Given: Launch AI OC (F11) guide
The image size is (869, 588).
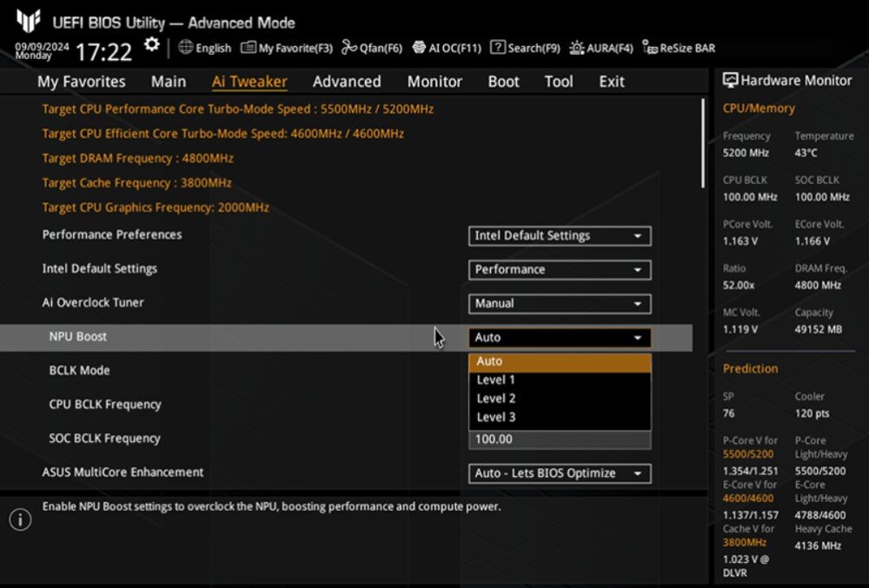Looking at the screenshot, I should 447,48.
